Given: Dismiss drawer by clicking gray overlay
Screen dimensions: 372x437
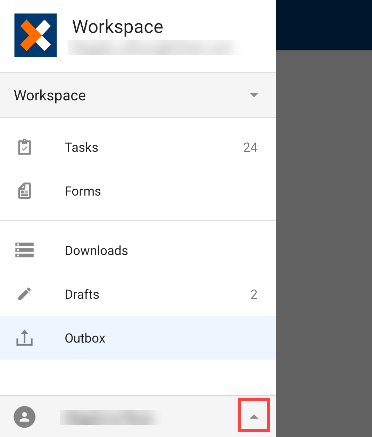Looking at the screenshot, I should pos(324,243).
